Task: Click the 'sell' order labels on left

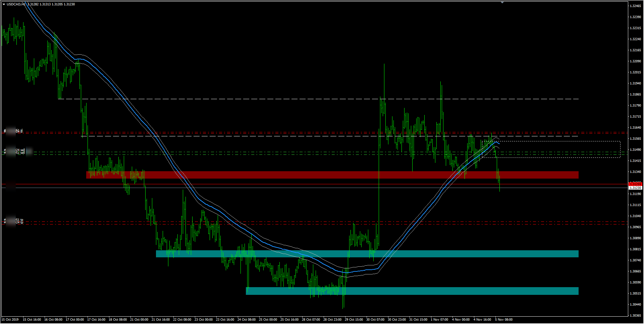Action: tap(20, 151)
